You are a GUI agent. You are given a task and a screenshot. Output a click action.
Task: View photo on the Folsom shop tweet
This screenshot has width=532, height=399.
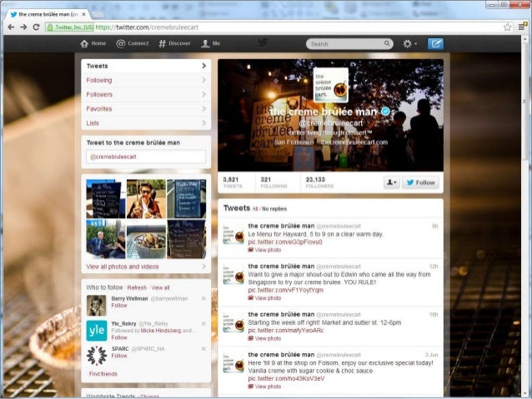point(264,387)
